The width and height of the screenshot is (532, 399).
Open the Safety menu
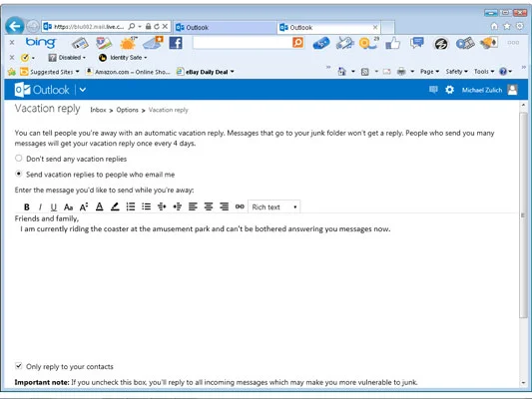456,72
